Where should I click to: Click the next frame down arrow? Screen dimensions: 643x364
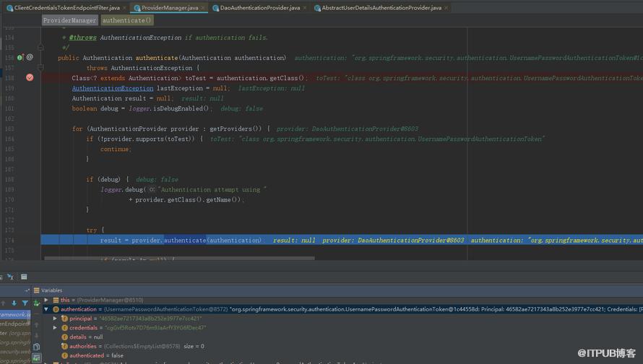coord(14,303)
